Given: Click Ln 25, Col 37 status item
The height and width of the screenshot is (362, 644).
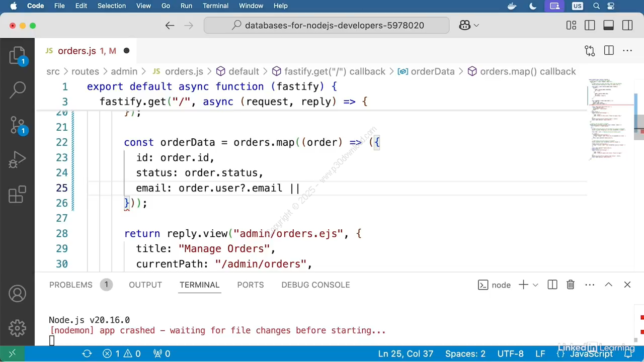Looking at the screenshot, I should pos(406,353).
